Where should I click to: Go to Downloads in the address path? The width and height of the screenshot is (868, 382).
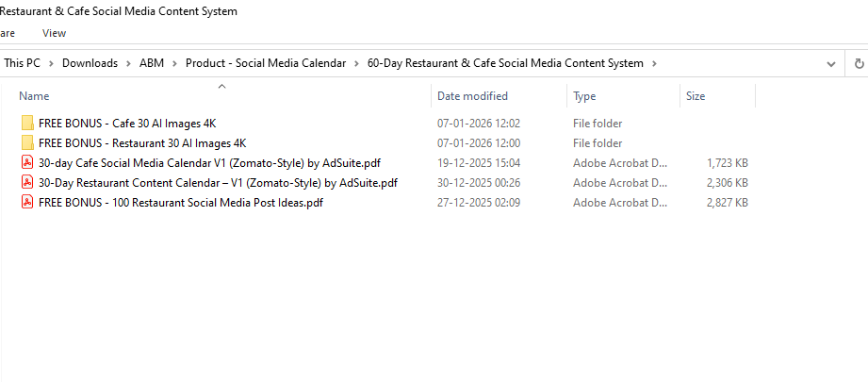click(x=90, y=63)
